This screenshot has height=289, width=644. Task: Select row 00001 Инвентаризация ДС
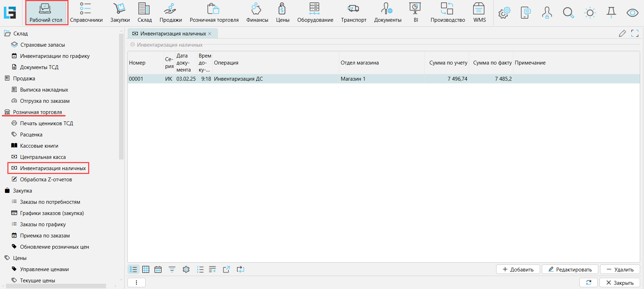pyautogui.click(x=239, y=79)
